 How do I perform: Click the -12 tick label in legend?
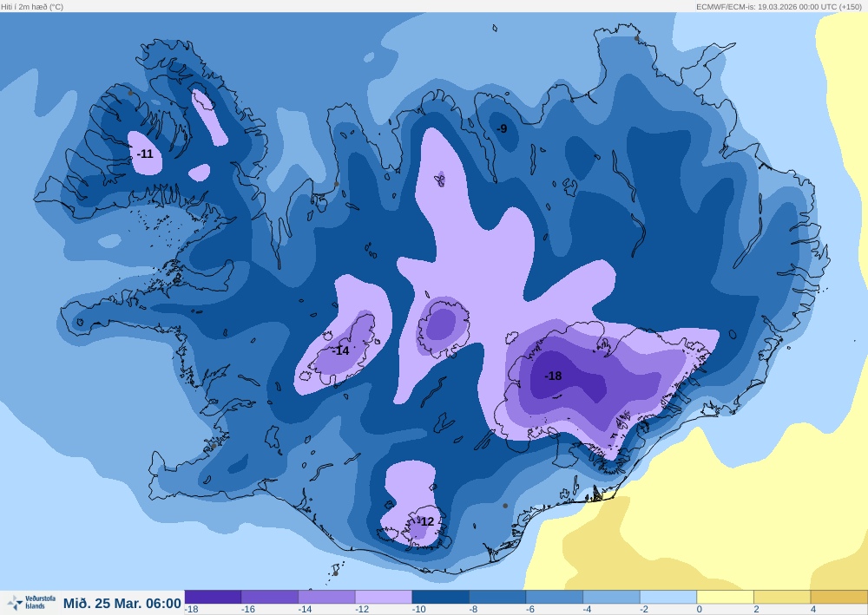click(x=362, y=610)
